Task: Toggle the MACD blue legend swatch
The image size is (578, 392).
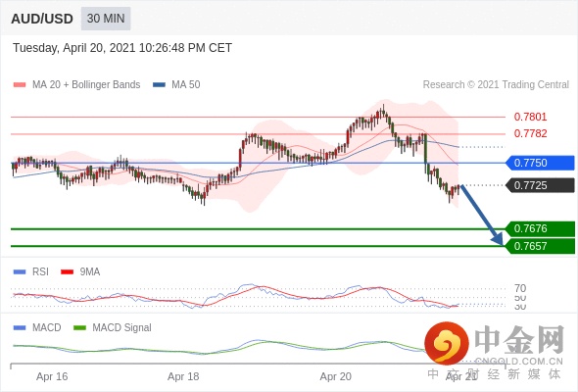Action: point(20,328)
